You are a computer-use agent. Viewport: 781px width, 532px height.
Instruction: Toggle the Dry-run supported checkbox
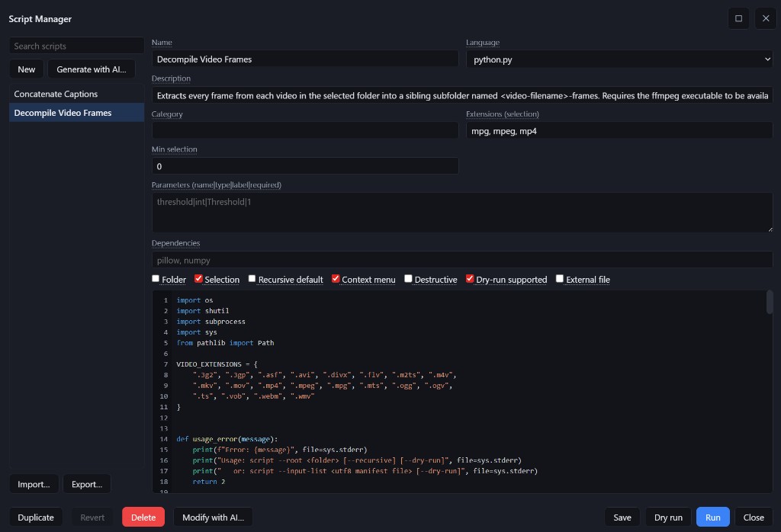click(x=470, y=279)
